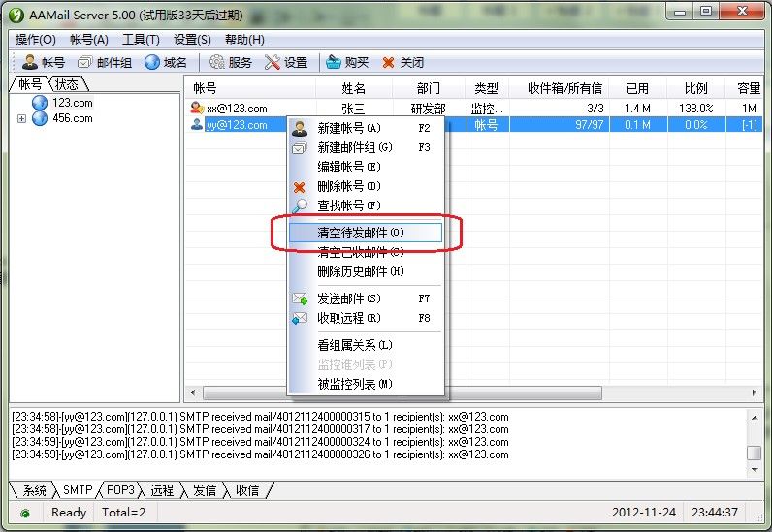772x532 pixels.
Task: Sort by the 部门 column header
Action: [x=429, y=88]
